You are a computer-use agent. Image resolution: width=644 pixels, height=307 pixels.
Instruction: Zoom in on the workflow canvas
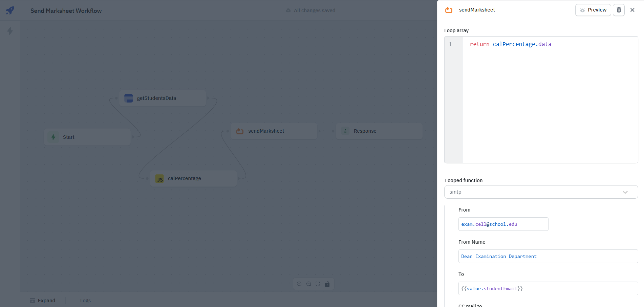tap(299, 284)
